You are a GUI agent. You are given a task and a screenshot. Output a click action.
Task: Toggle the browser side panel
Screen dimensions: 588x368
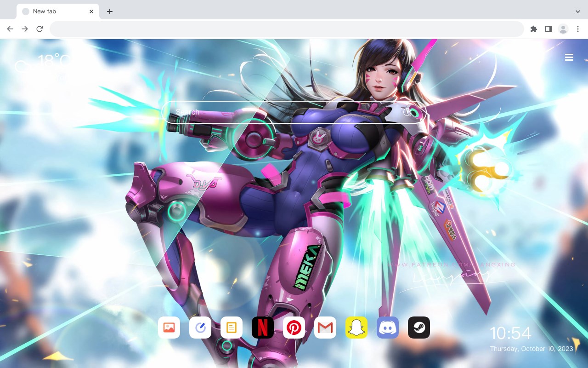tap(548, 29)
